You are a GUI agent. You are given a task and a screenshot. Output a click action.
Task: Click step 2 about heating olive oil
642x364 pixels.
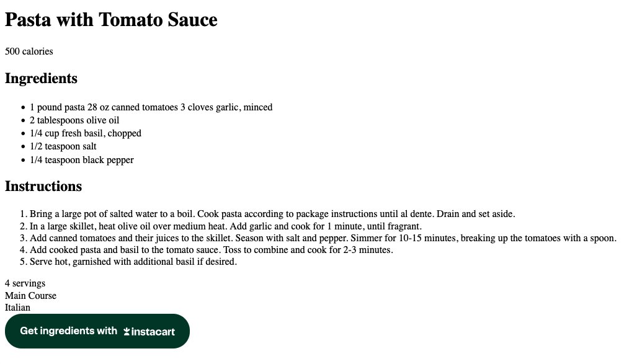pyautogui.click(x=226, y=226)
